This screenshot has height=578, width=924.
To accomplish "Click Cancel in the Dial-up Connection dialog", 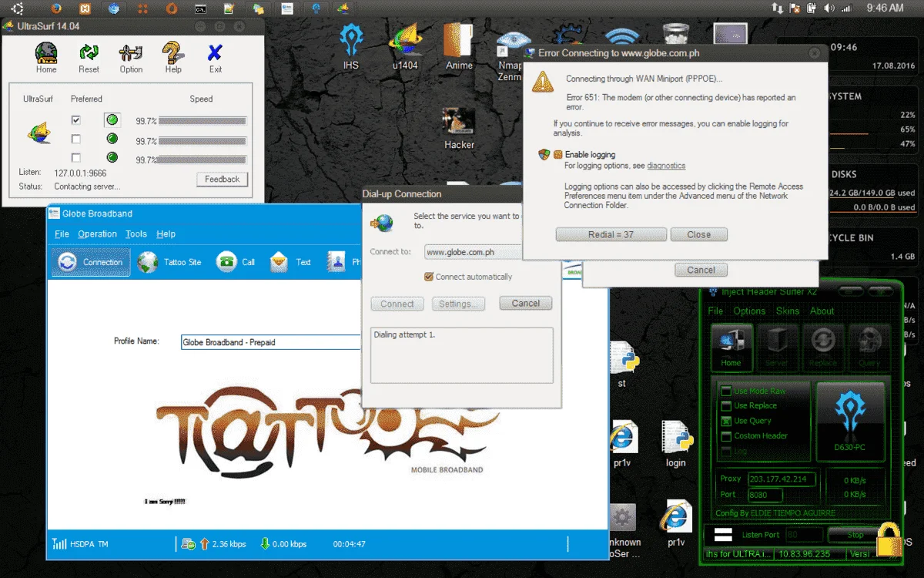I will 526,304.
